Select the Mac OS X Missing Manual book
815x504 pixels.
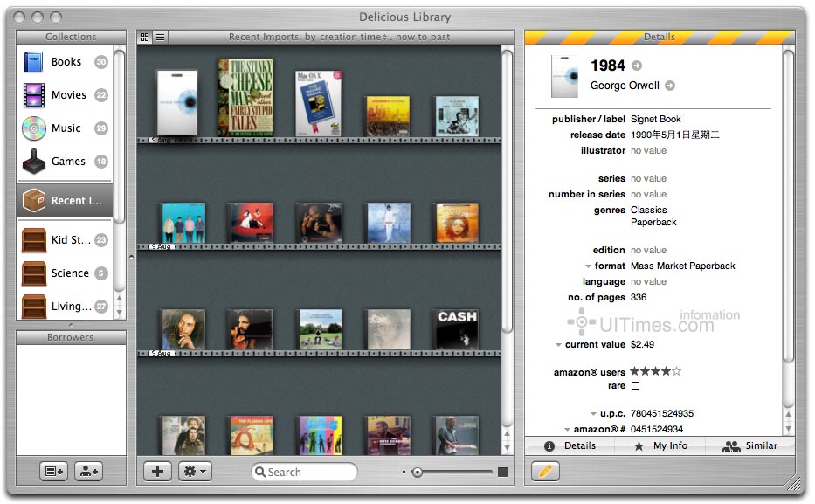click(x=318, y=103)
